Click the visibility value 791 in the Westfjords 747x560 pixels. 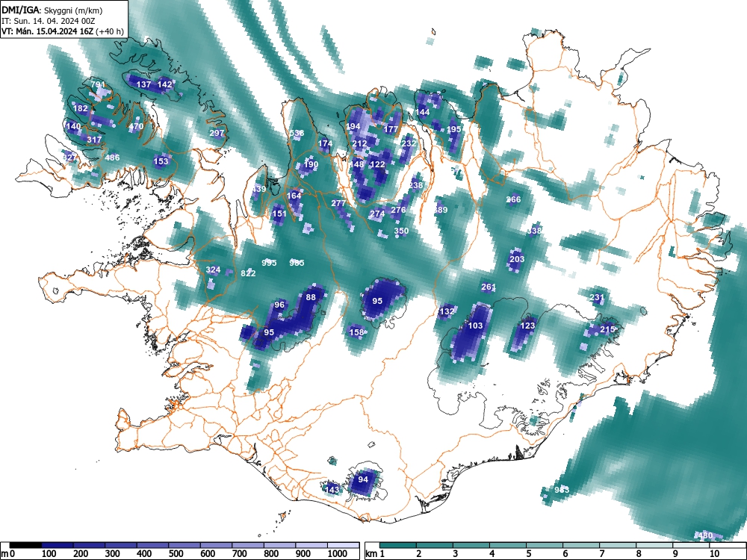(98, 84)
